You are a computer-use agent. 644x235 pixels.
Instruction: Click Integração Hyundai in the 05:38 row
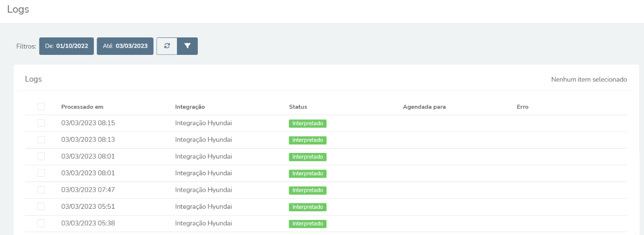tap(203, 223)
